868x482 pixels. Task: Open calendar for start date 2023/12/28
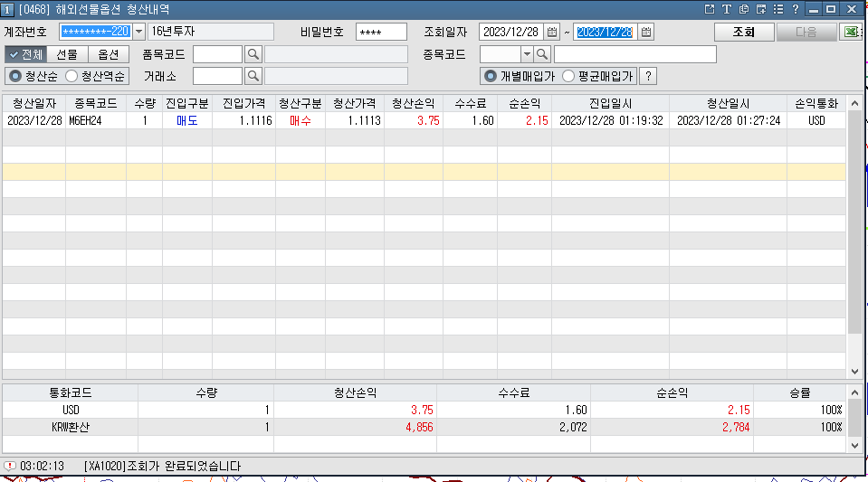(x=552, y=32)
